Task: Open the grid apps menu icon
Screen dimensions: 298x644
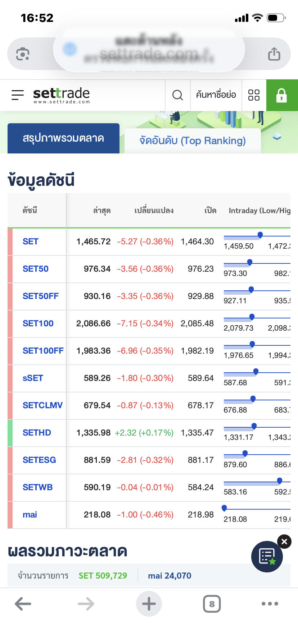Action: point(254,95)
